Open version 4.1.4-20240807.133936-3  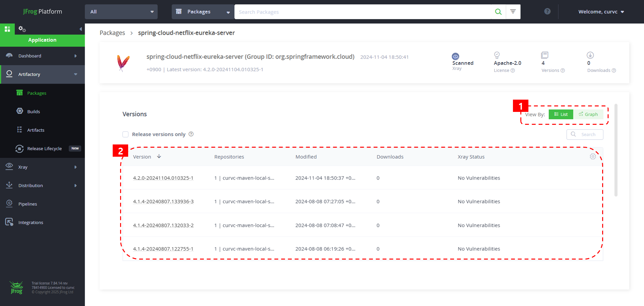[163, 202]
